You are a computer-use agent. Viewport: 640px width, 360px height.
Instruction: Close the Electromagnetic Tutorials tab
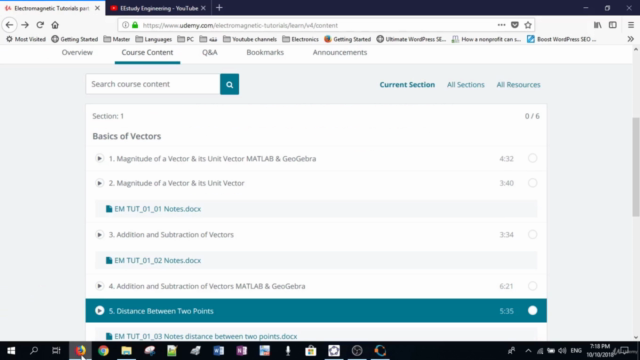(97, 8)
